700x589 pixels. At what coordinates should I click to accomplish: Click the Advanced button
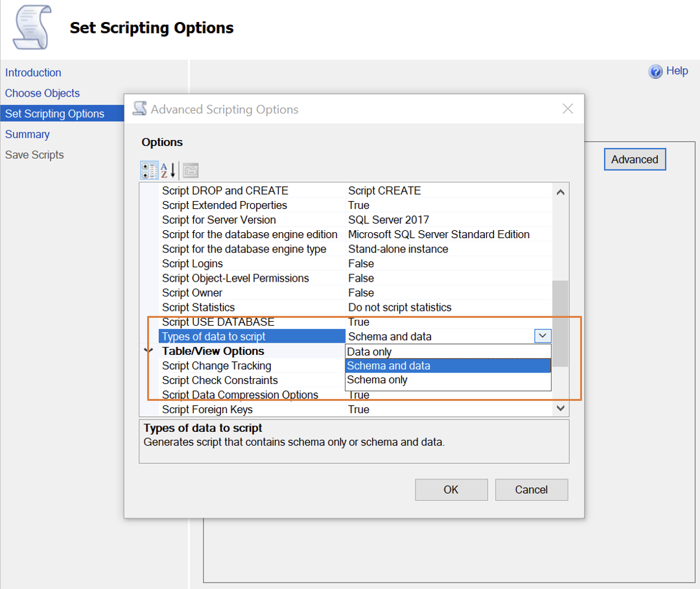coord(634,160)
